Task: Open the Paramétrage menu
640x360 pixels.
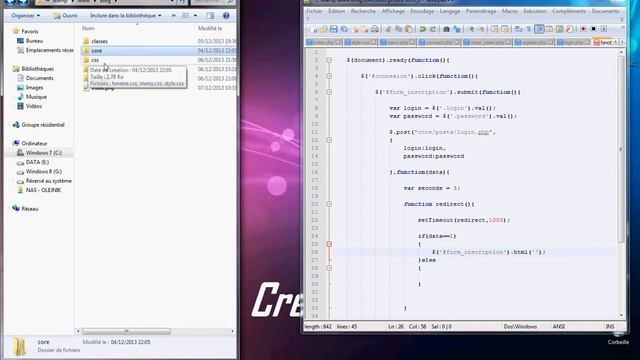Action: click(x=481, y=11)
